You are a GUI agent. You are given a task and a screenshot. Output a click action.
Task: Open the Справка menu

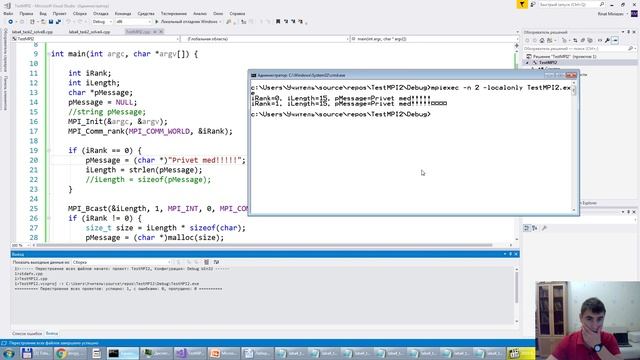coord(237,13)
